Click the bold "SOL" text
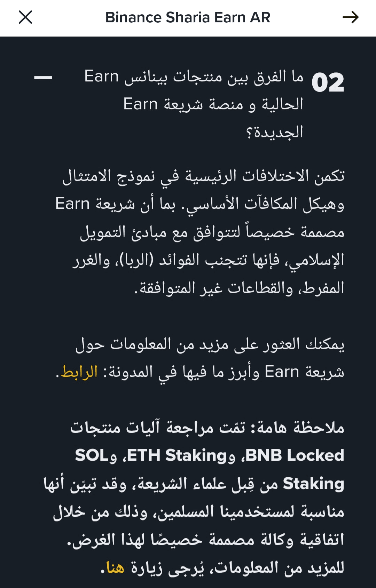 click(x=92, y=455)
